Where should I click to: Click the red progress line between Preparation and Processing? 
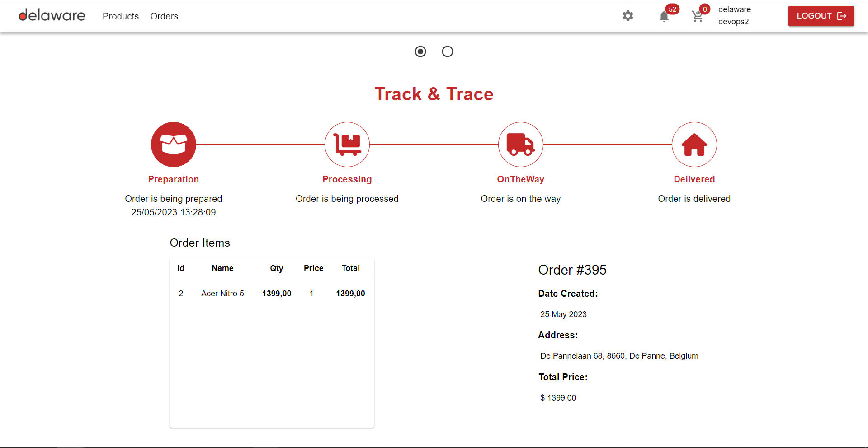click(260, 144)
